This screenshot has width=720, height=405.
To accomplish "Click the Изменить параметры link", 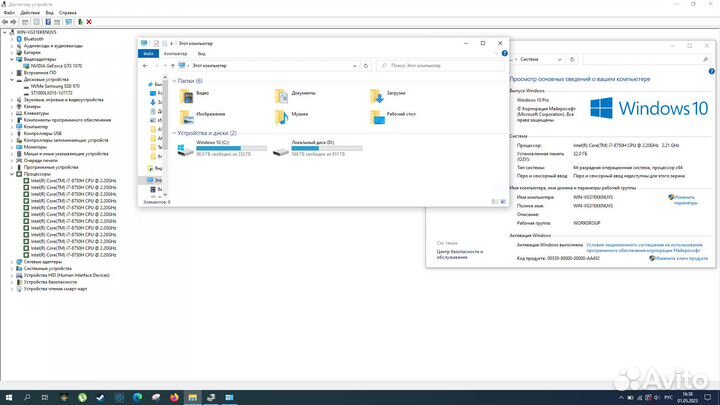I will 685,200.
